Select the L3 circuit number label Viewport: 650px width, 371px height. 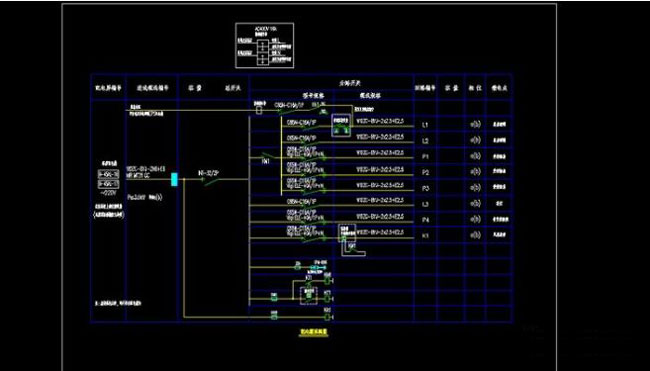click(425, 204)
